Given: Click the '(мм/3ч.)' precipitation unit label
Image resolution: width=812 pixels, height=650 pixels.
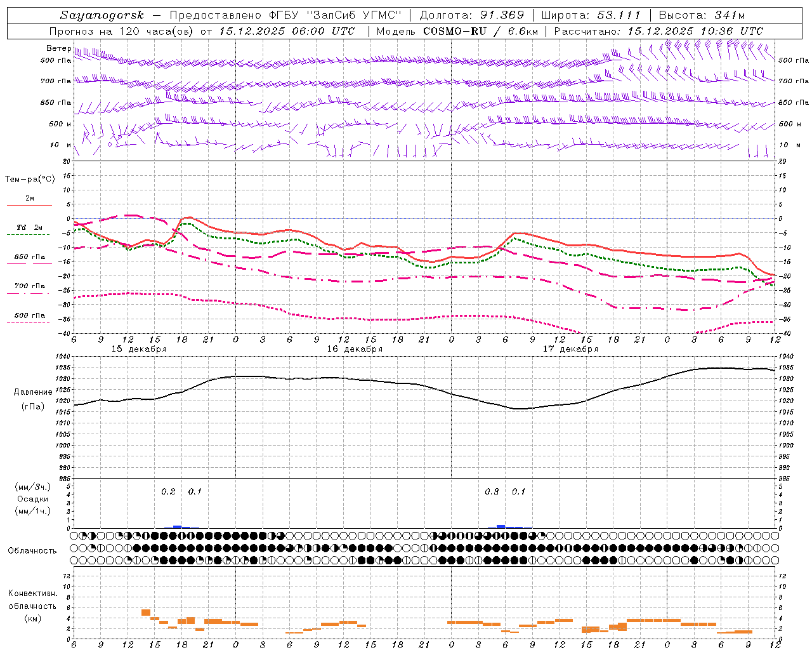Looking at the screenshot, I should (33, 487).
